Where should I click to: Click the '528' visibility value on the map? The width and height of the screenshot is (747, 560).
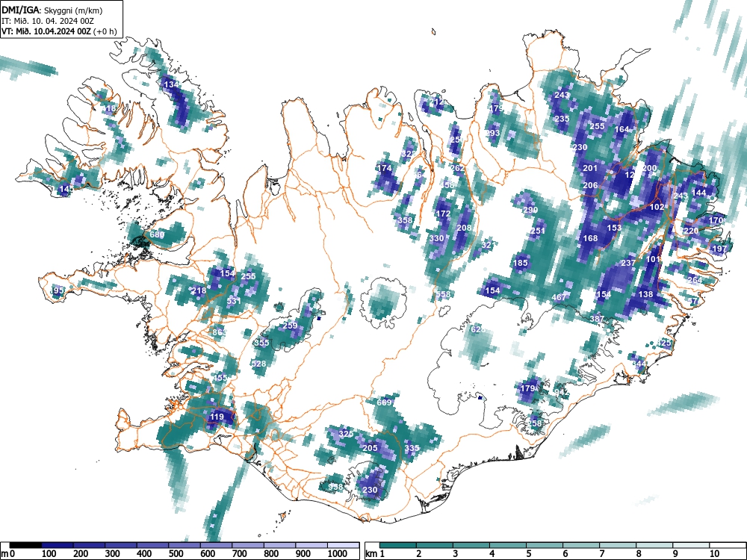258,364
